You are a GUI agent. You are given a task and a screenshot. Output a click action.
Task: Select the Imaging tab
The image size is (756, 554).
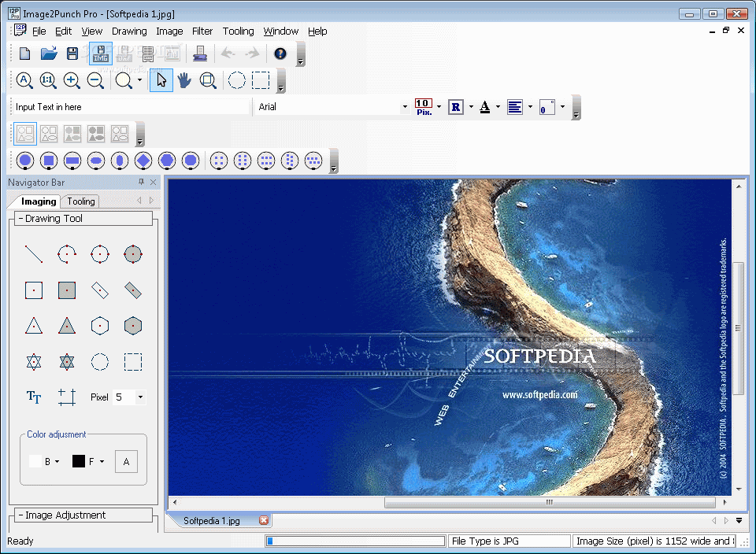[38, 201]
